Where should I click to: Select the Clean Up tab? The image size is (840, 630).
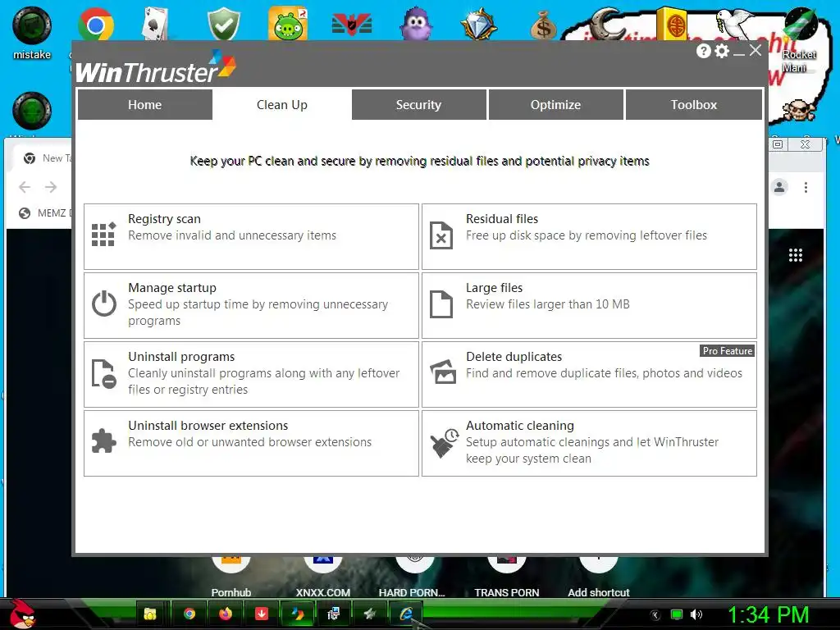tap(282, 104)
